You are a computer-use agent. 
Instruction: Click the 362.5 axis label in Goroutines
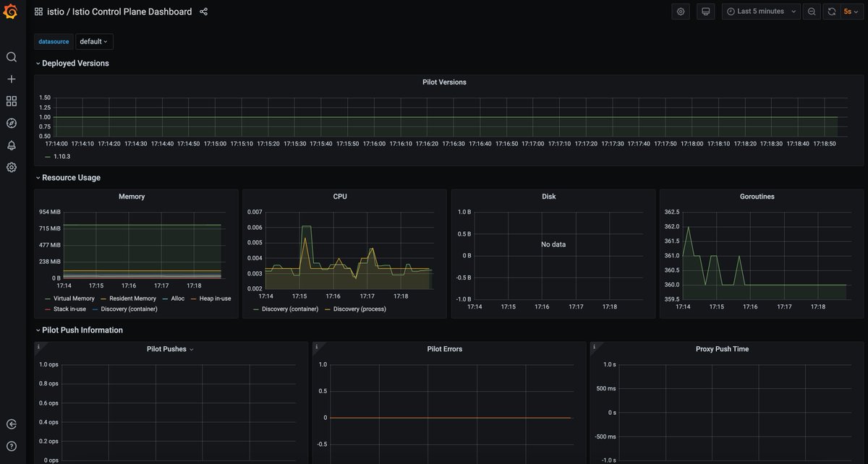672,212
